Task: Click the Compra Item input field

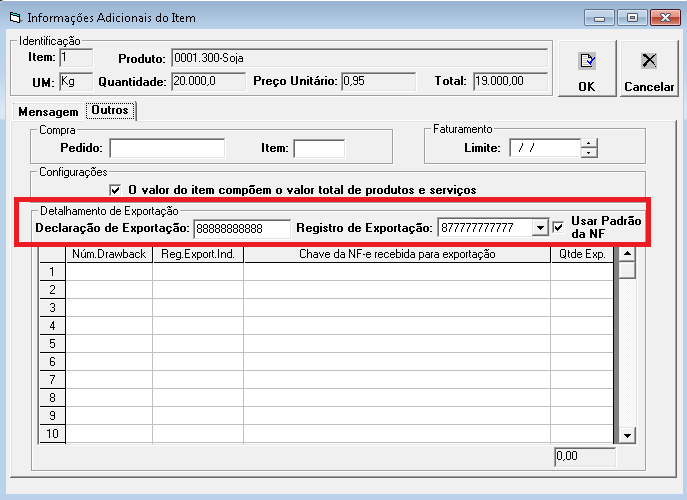Action: point(318,149)
